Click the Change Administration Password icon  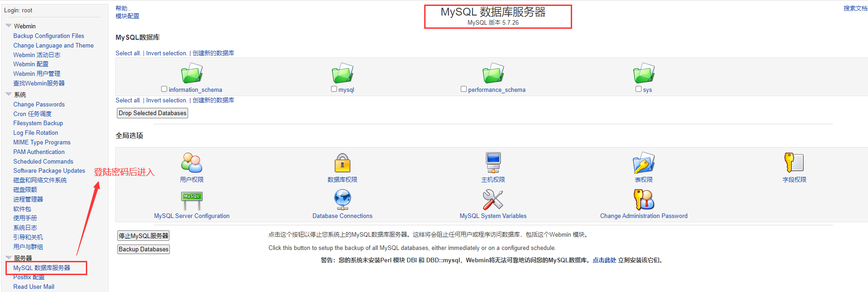tap(644, 200)
